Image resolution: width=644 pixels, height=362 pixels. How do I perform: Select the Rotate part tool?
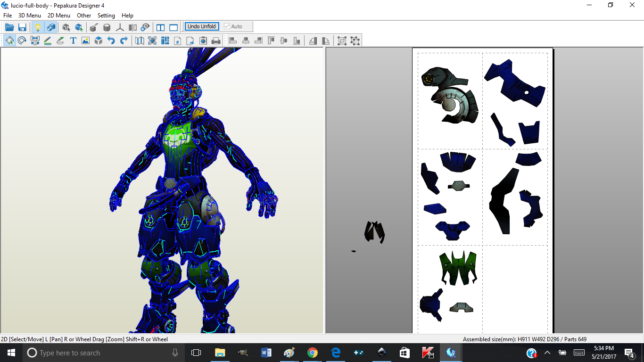tap(22, 41)
